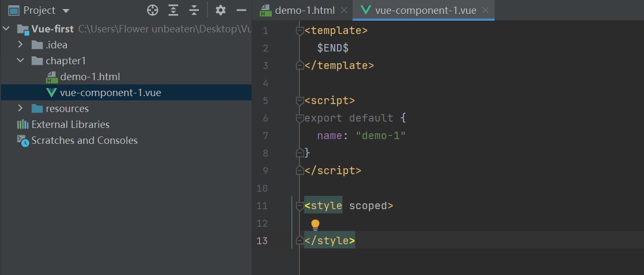Viewport: 644px width, 275px height.
Task: Click the <script> opening tag text
Action: (330, 100)
